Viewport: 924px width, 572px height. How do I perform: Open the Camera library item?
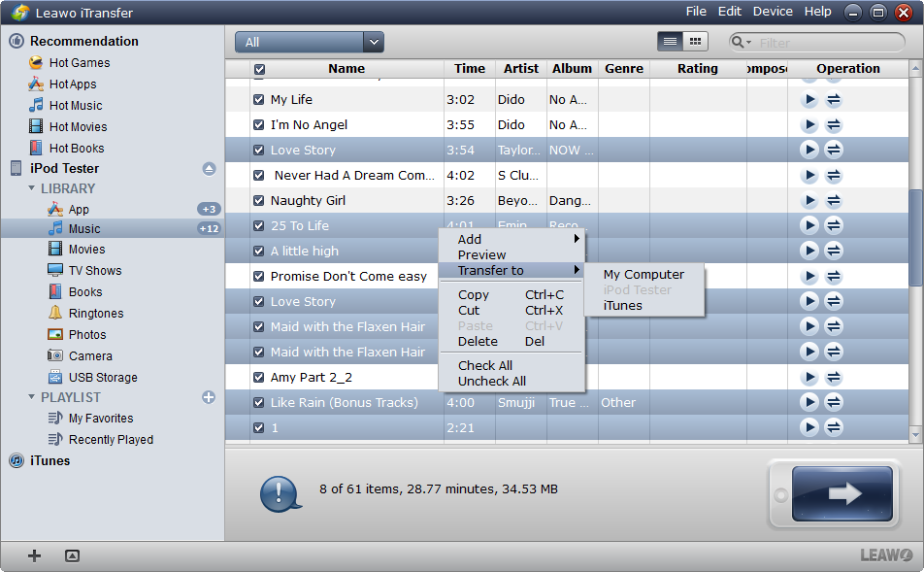pyautogui.click(x=89, y=355)
